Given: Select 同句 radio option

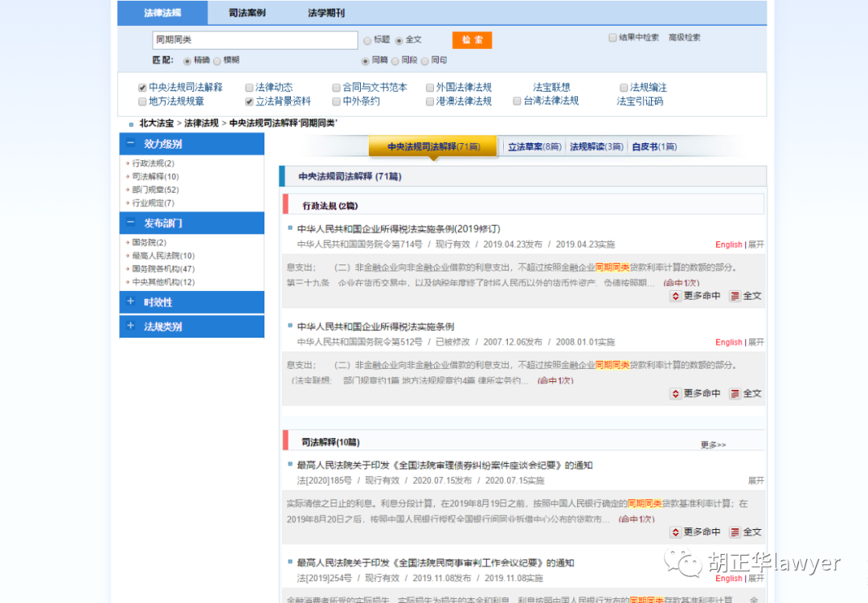Looking at the screenshot, I should [x=425, y=61].
